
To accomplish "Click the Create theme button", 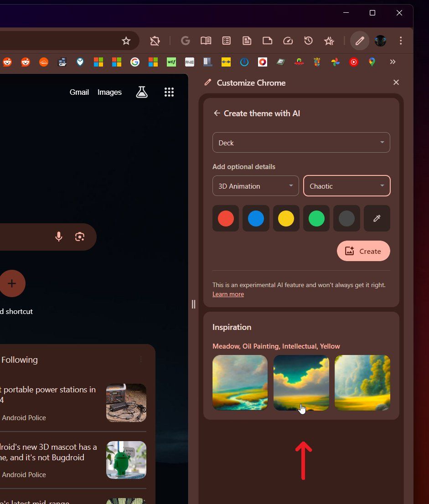I will point(363,251).
